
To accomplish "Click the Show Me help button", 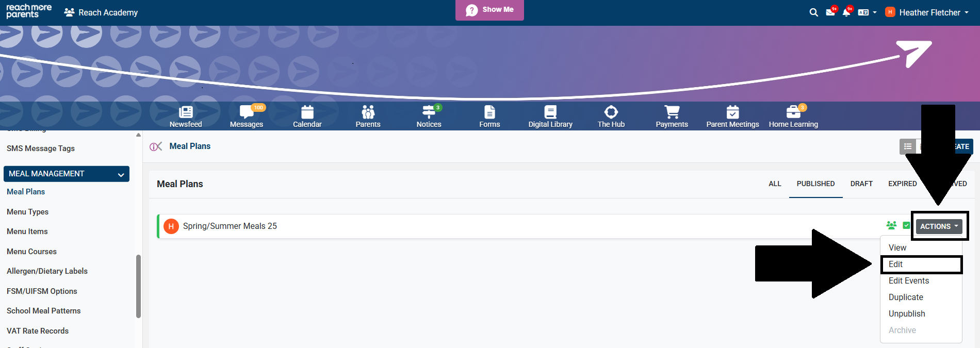I will click(489, 10).
